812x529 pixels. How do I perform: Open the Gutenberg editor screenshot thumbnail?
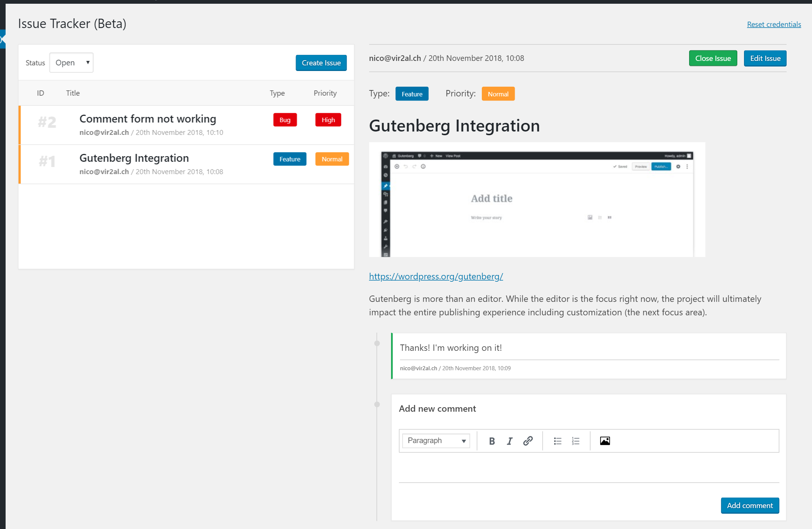pyautogui.click(x=537, y=199)
